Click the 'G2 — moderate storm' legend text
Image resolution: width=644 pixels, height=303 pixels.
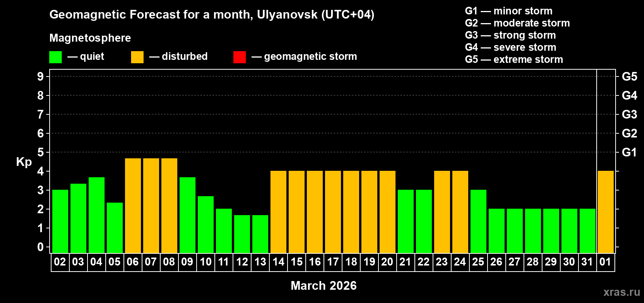click(517, 23)
